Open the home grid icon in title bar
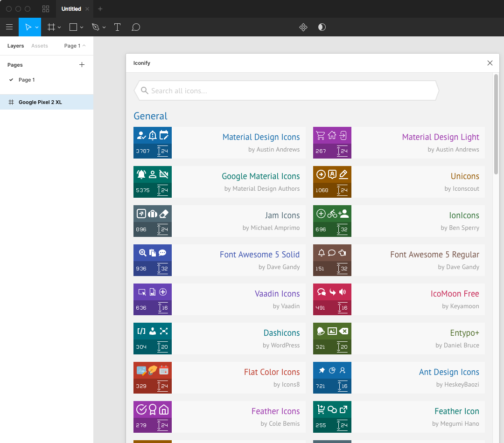The height and width of the screenshot is (443, 504). (x=46, y=9)
